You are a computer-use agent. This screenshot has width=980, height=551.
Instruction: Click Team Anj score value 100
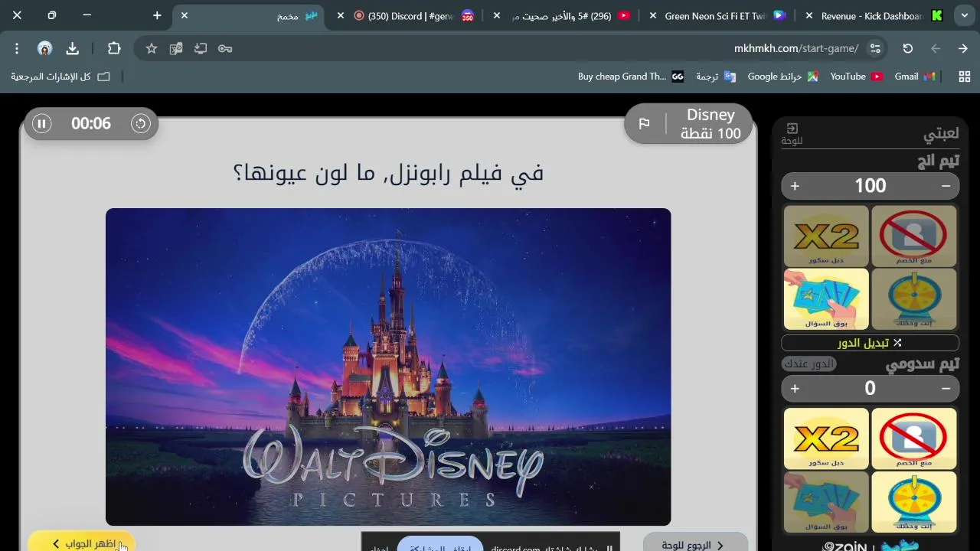pos(870,186)
